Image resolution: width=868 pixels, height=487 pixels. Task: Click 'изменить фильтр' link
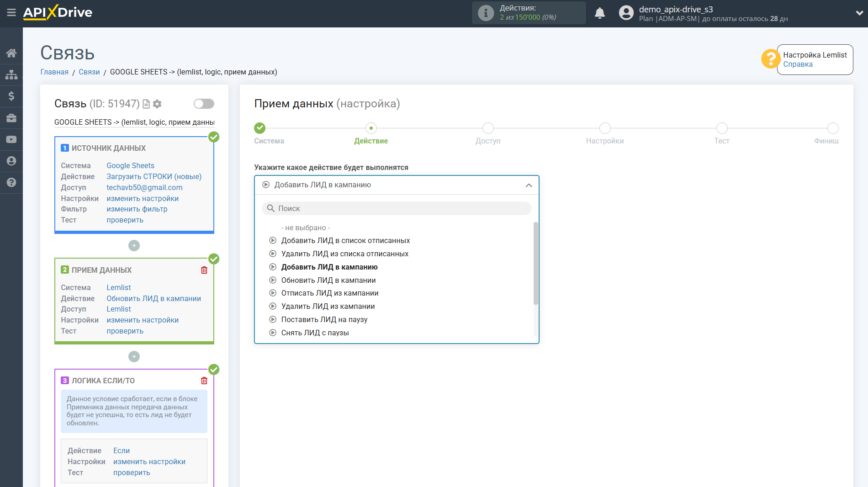coord(137,209)
